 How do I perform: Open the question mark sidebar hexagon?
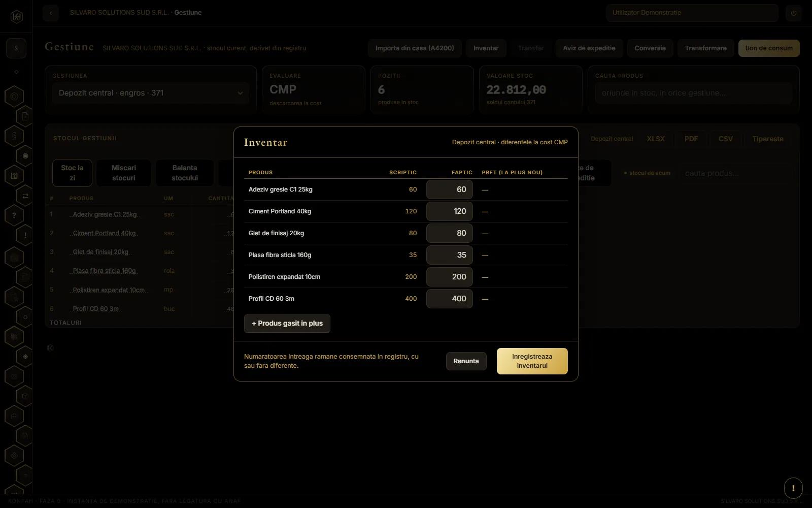14,215
